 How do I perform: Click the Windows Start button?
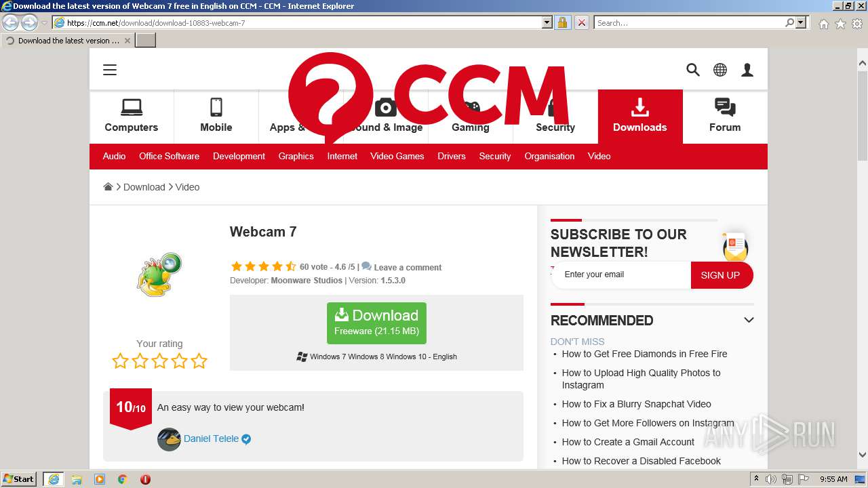point(19,479)
